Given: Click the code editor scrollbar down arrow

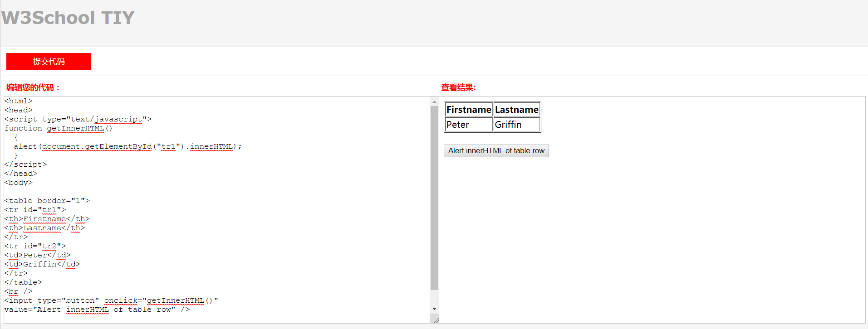Looking at the screenshot, I should point(434,309).
